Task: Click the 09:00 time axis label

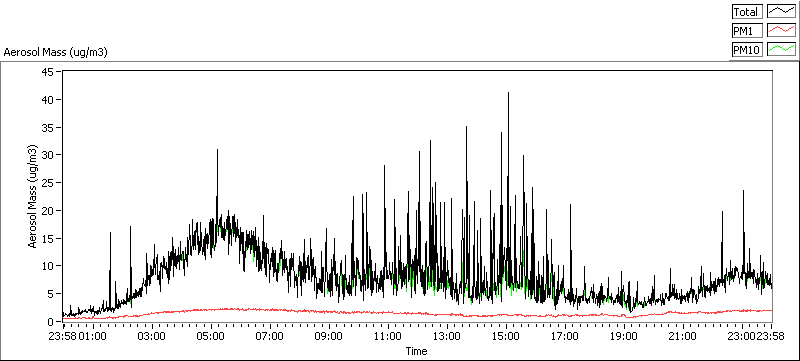Action: point(329,337)
